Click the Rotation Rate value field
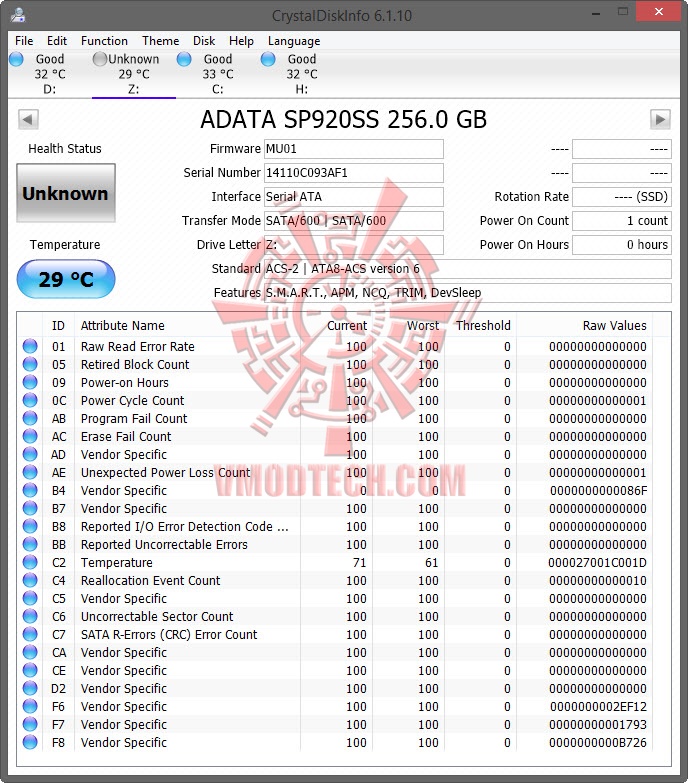Image resolution: width=688 pixels, height=783 pixels. click(x=622, y=197)
